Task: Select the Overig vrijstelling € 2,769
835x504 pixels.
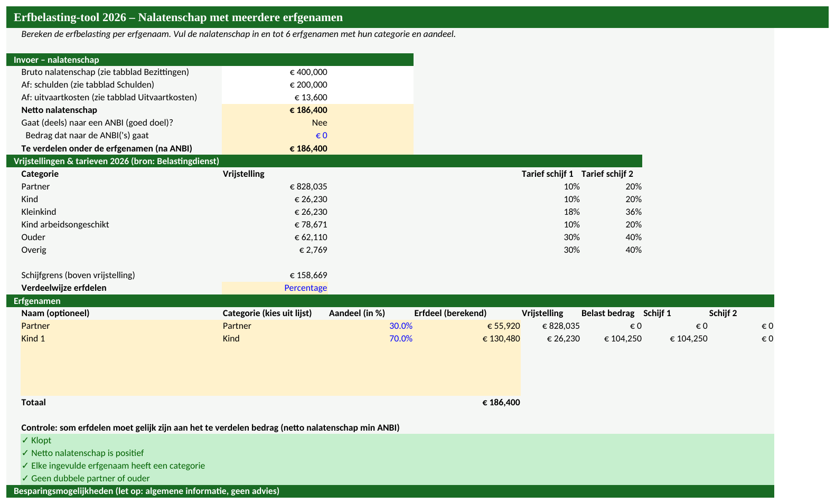Action: 313,250
